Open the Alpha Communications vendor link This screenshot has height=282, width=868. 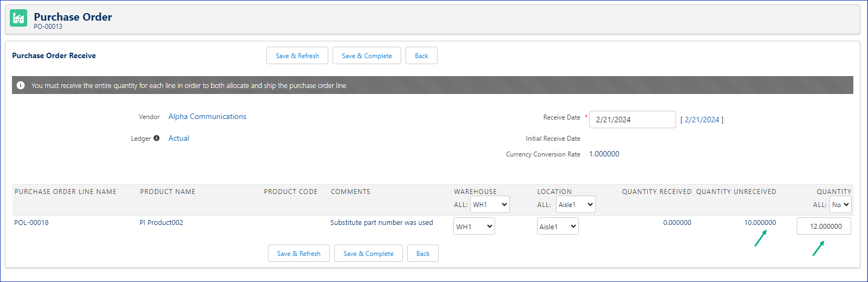207,116
